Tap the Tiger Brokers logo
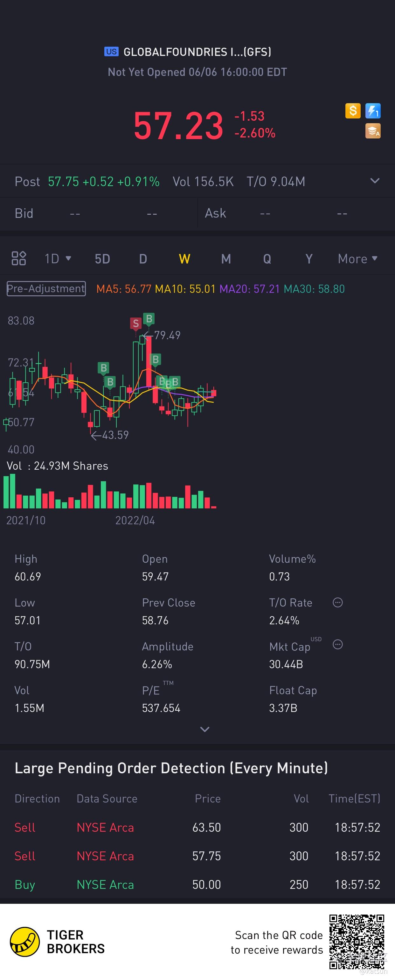Image resolution: width=395 pixels, height=980 pixels. 25,942
